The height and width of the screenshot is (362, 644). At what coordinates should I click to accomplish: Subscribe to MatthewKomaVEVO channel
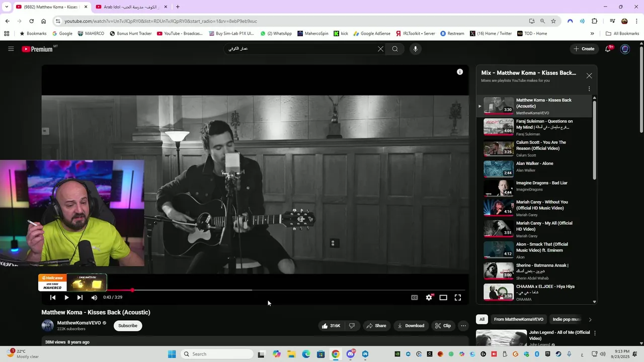click(128, 326)
